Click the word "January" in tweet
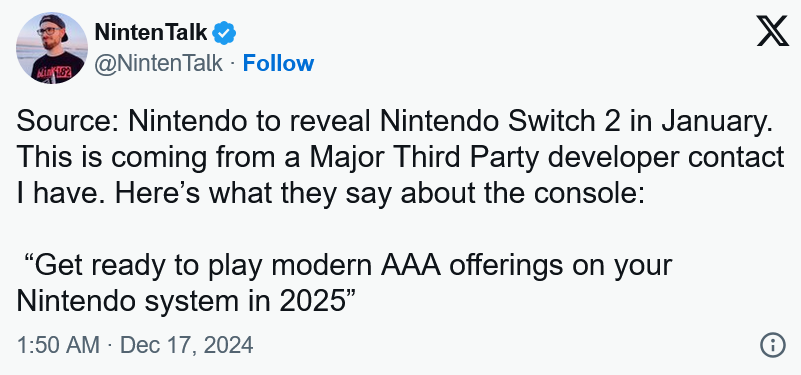 click(x=717, y=123)
